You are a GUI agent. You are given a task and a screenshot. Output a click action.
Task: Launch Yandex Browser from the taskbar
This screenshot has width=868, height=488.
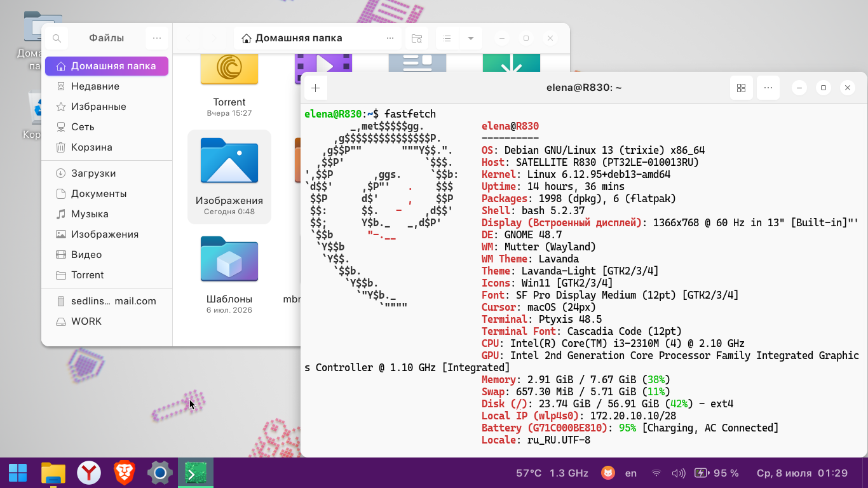89,473
